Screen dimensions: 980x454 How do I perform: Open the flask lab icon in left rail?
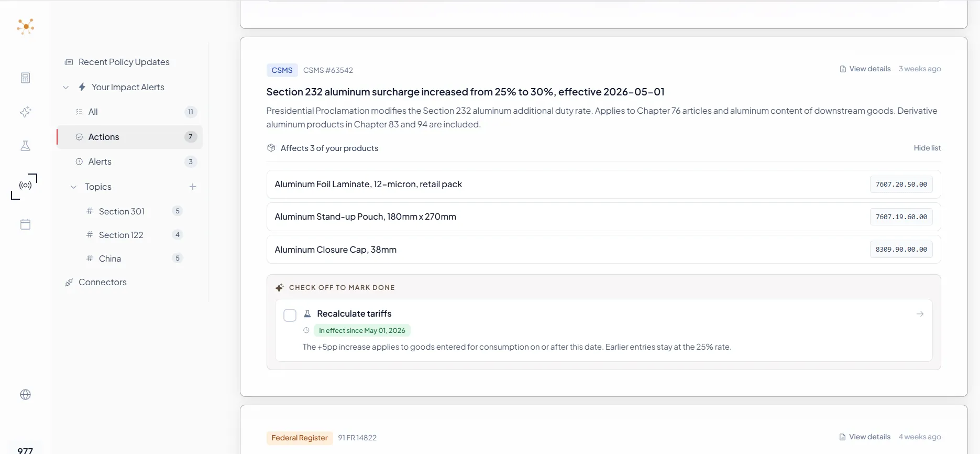(25, 146)
